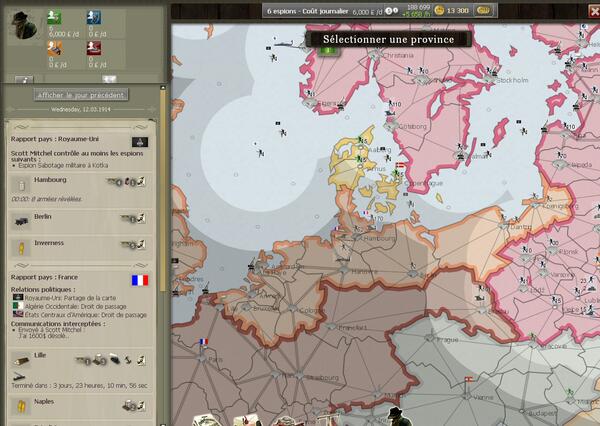
Task: Click 'Afficher le jour précédent' button
Action: click(x=81, y=95)
